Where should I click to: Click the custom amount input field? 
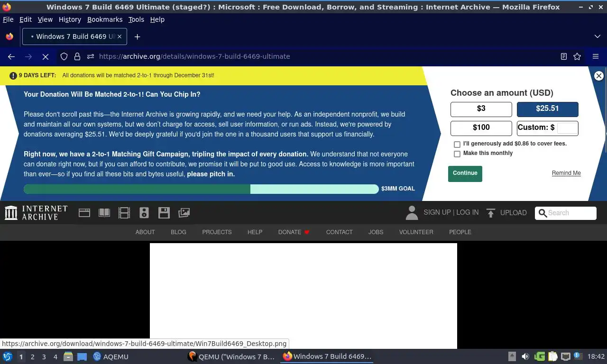coord(567,128)
